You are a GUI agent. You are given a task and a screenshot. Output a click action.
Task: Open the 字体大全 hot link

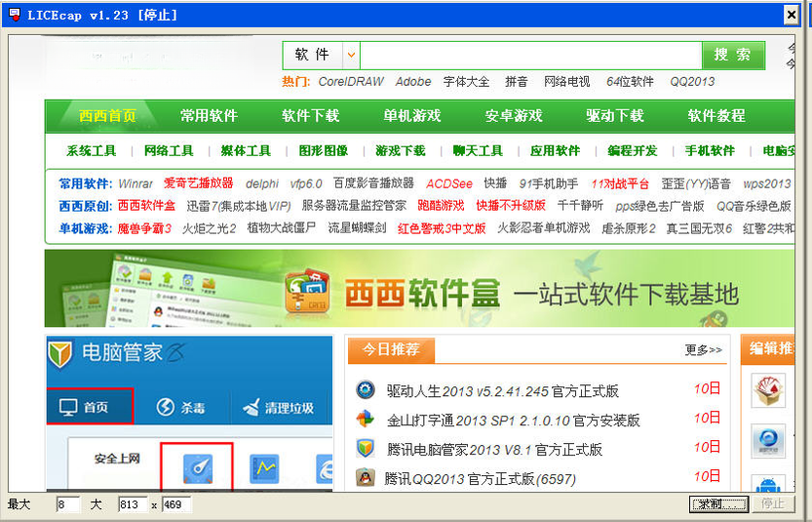pos(466,82)
